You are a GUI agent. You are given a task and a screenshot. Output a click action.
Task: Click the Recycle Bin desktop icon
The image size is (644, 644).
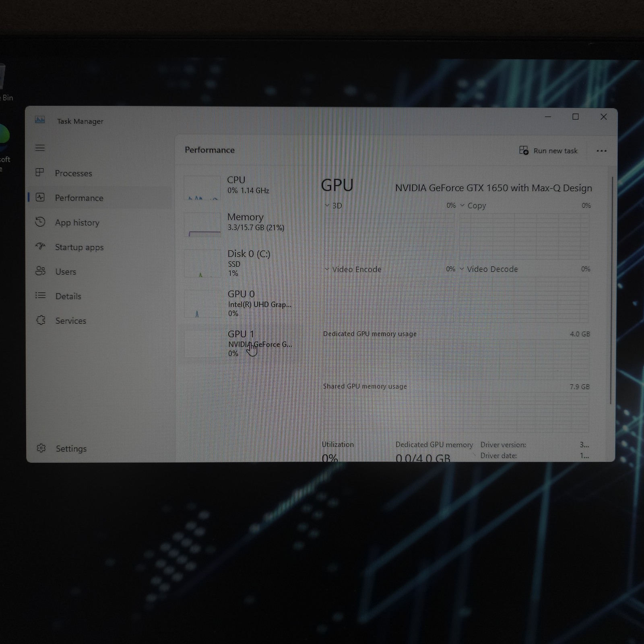coord(4,83)
